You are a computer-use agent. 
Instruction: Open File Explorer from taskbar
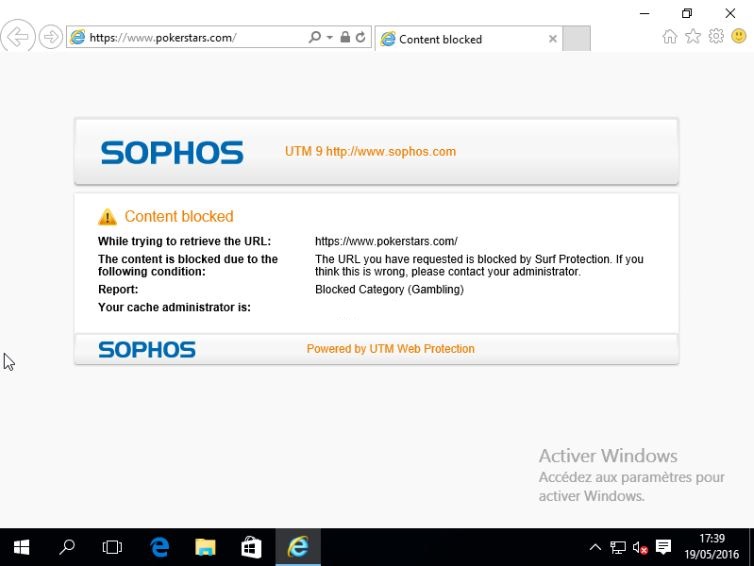pyautogui.click(x=205, y=547)
